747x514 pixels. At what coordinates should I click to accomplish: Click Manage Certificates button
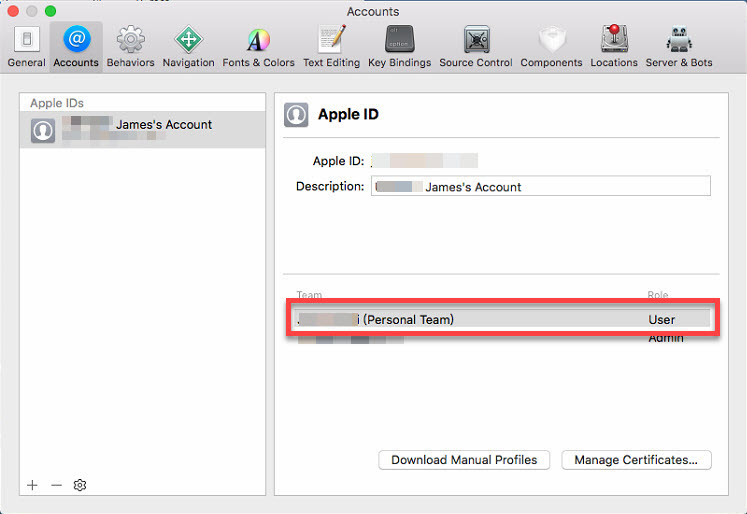pos(636,460)
